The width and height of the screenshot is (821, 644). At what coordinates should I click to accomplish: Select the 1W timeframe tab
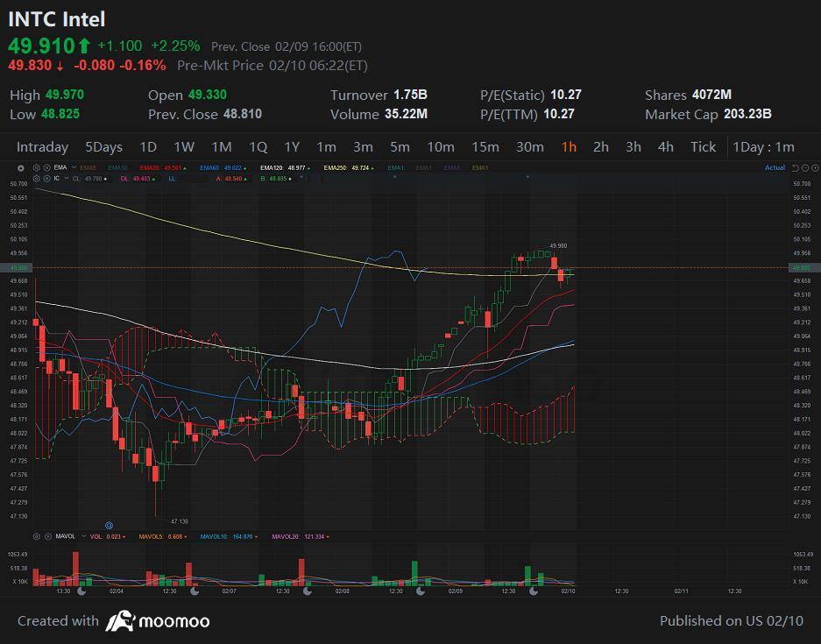[x=184, y=147]
